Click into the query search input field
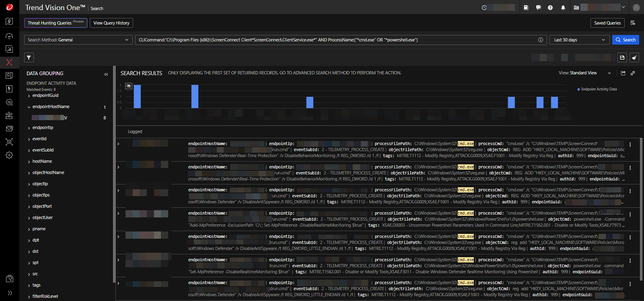Screen dimensions: 644x301 coord(334,40)
